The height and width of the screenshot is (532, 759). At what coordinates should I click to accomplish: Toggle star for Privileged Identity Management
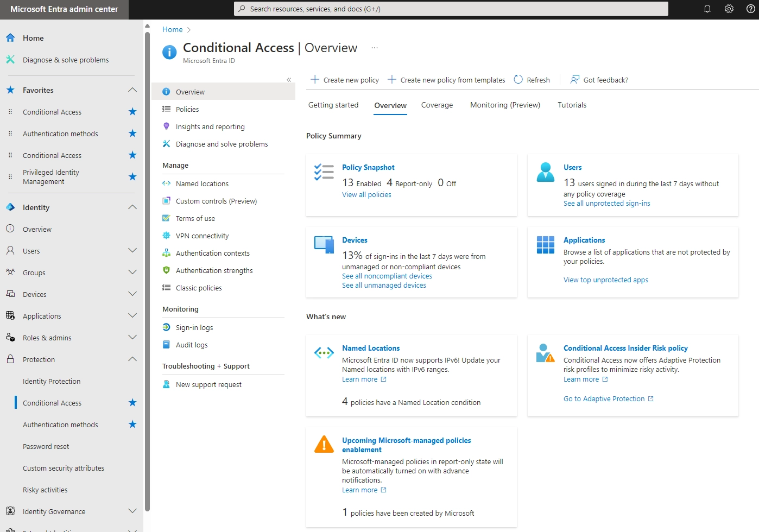point(132,177)
